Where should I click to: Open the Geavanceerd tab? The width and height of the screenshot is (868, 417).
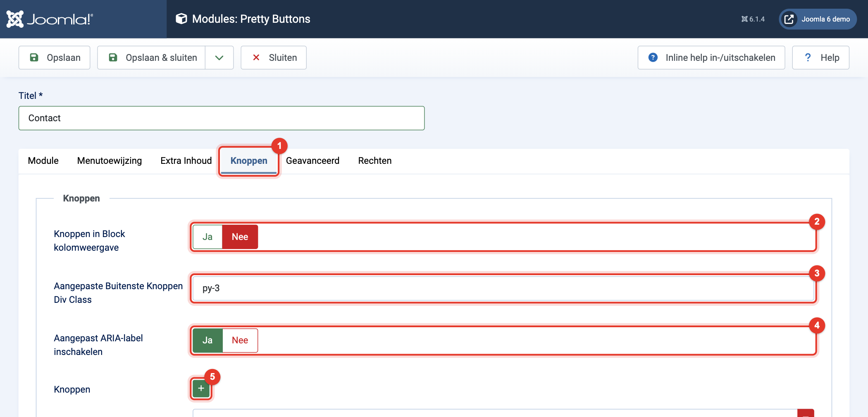point(312,161)
